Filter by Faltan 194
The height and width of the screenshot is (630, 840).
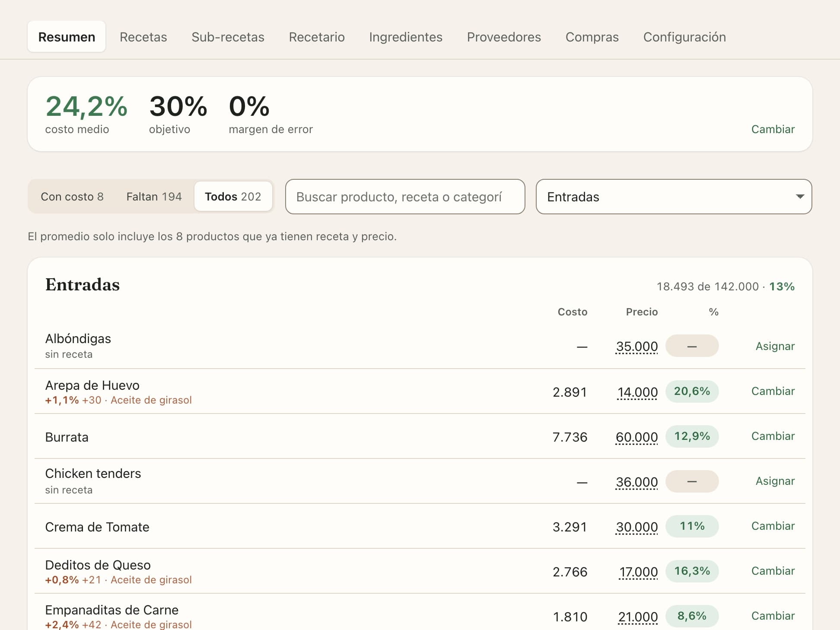tap(154, 197)
